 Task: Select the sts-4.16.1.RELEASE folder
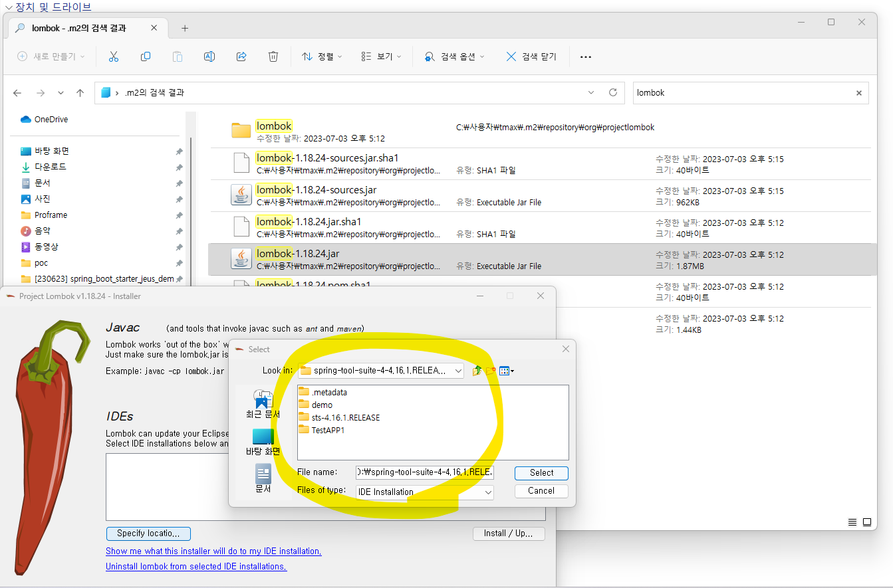(339, 417)
